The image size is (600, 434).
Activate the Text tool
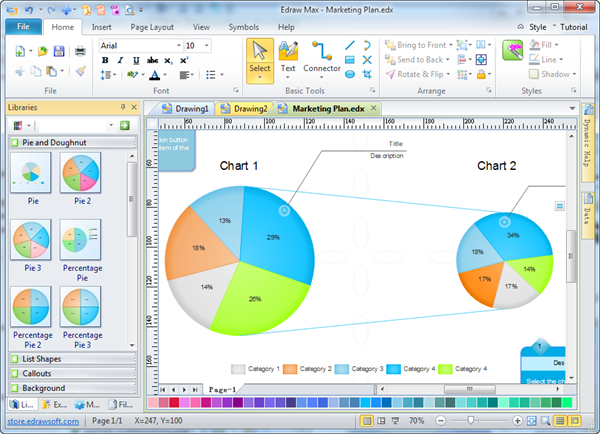coord(288,58)
